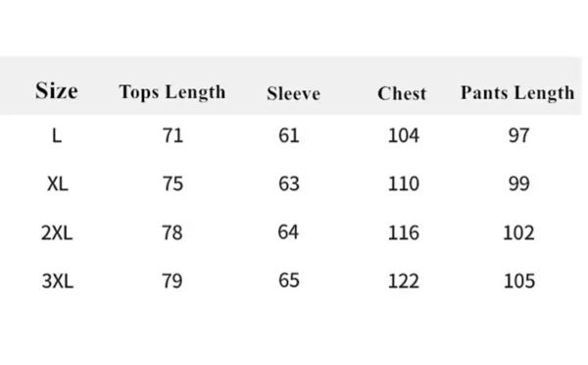Viewport: 588px width, 365px height.
Task: Click the Size column header
Action: pos(57,91)
